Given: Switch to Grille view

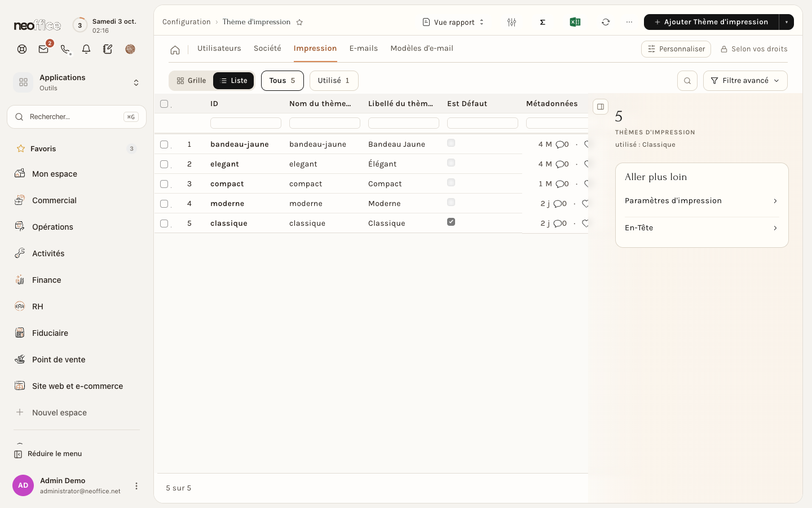Looking at the screenshot, I should [192, 81].
